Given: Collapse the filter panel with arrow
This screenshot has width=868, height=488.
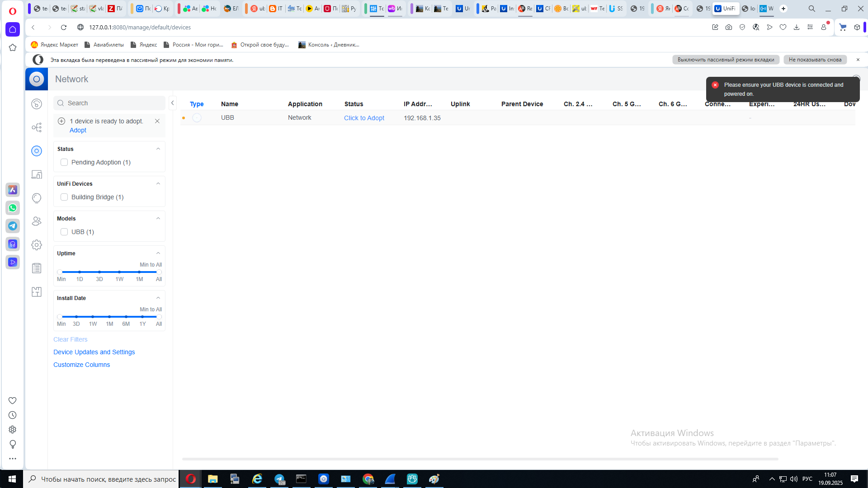Looking at the screenshot, I should 172,103.
